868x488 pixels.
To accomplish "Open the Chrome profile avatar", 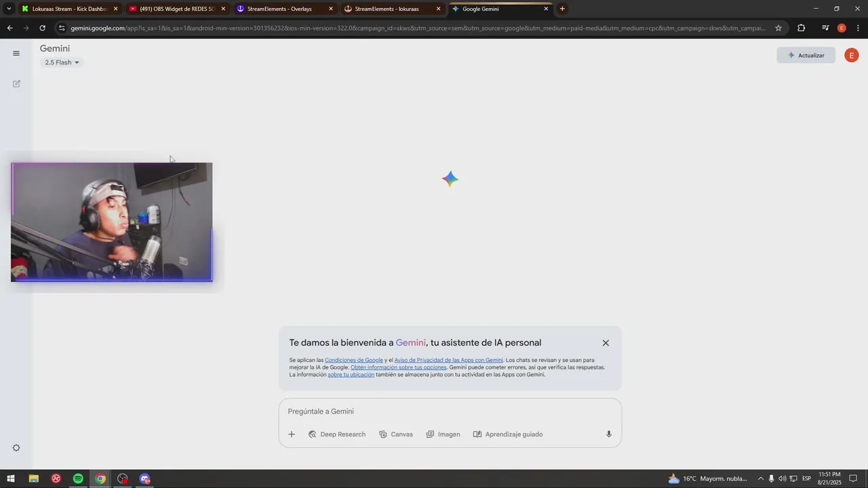I will (842, 28).
